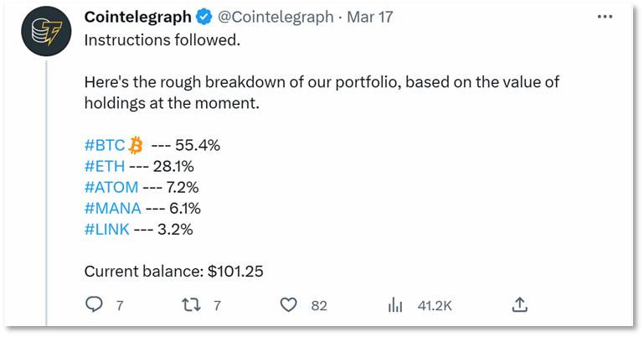Retweet this post with the arrows icon
The height and width of the screenshot is (337, 644).
191,305
